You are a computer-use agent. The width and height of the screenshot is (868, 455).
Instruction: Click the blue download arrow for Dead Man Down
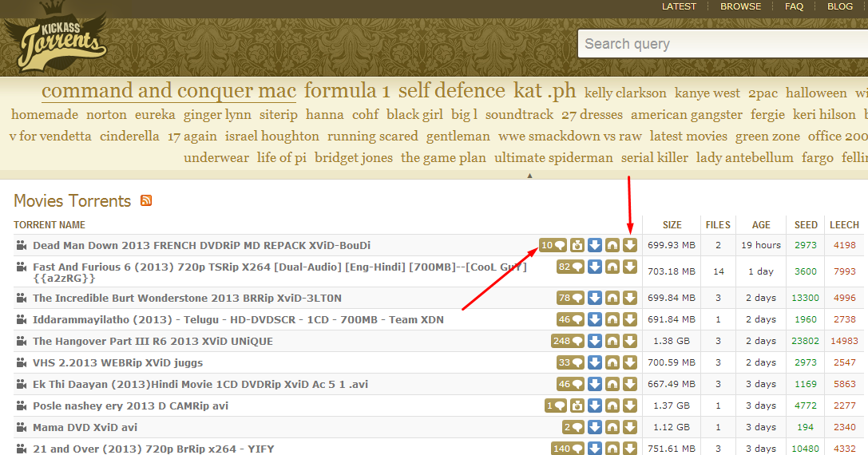[x=595, y=245]
